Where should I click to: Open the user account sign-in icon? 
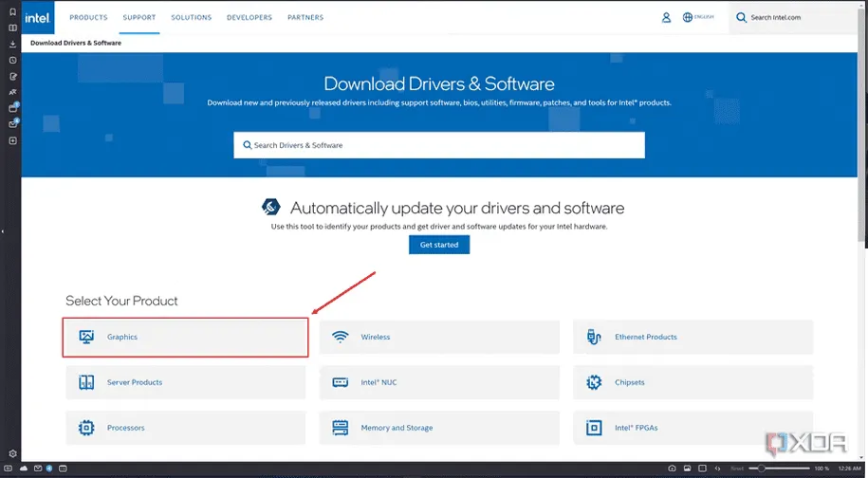[x=666, y=17]
